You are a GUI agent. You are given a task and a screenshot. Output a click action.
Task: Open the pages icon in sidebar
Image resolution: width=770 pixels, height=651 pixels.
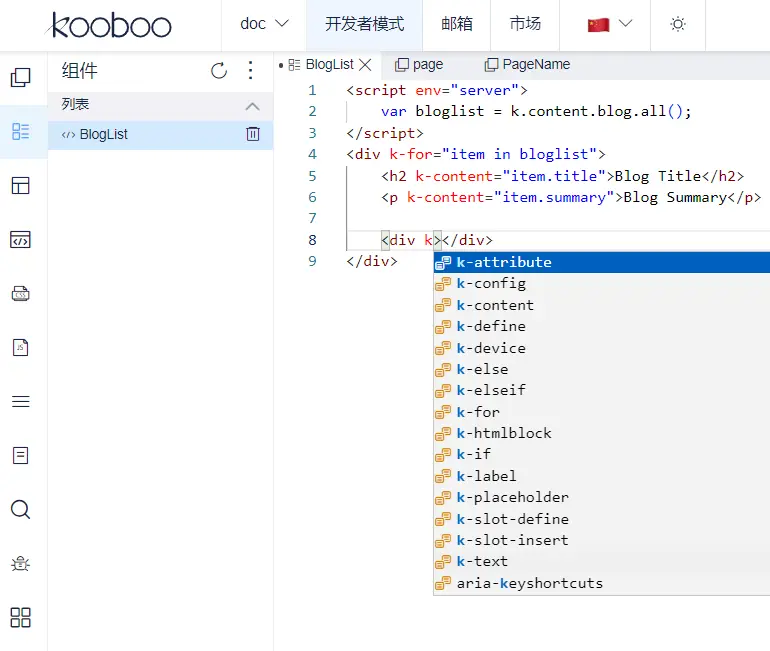[20, 78]
